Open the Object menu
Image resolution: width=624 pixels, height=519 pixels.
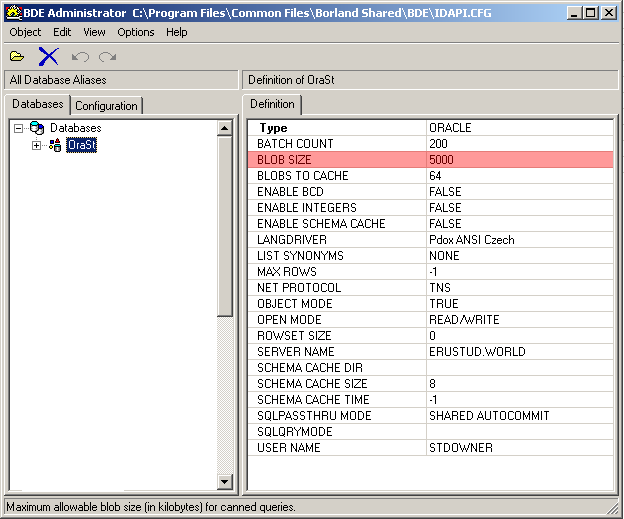25,32
